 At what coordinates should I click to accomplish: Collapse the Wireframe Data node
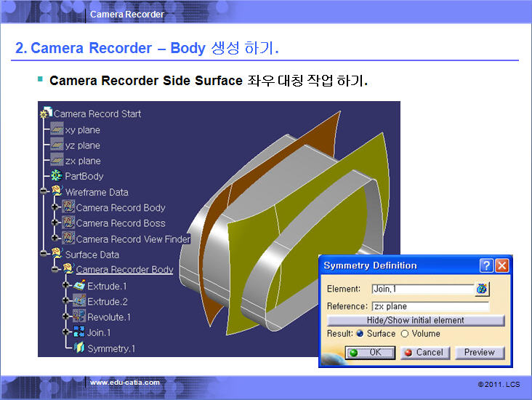(44, 192)
